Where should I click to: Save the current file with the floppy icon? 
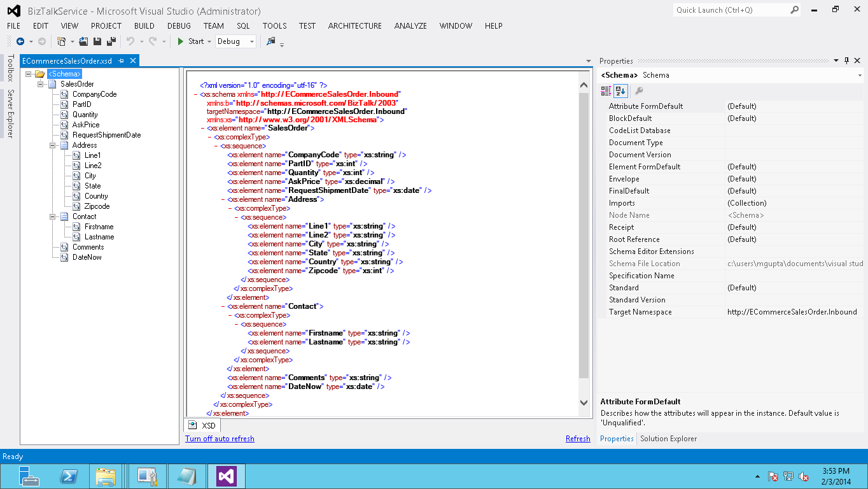point(97,41)
